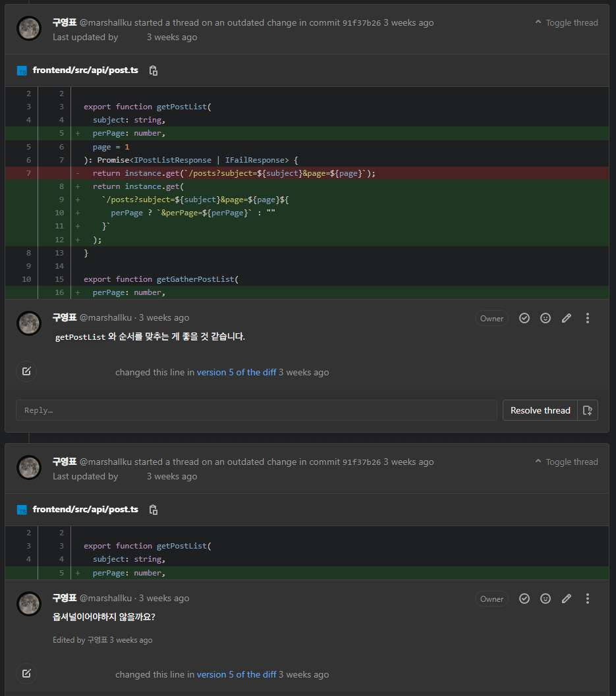Create new issue to resolve thread

(x=588, y=410)
